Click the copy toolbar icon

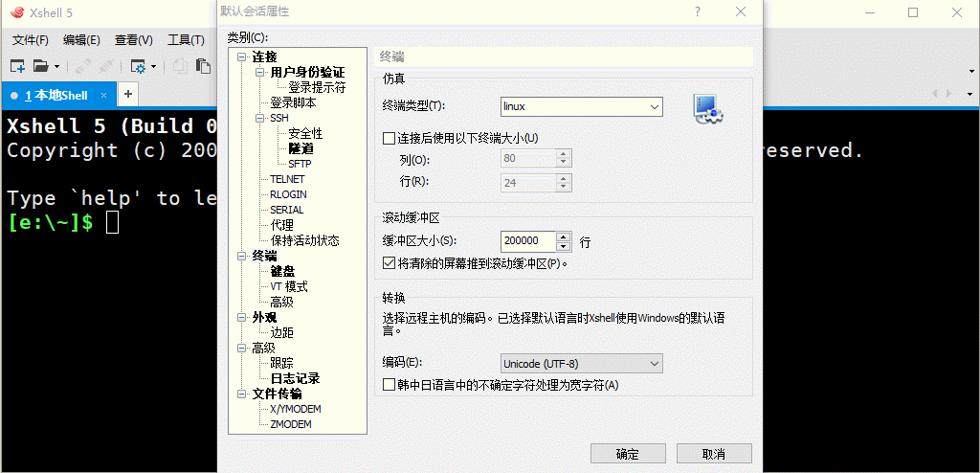coord(180,66)
